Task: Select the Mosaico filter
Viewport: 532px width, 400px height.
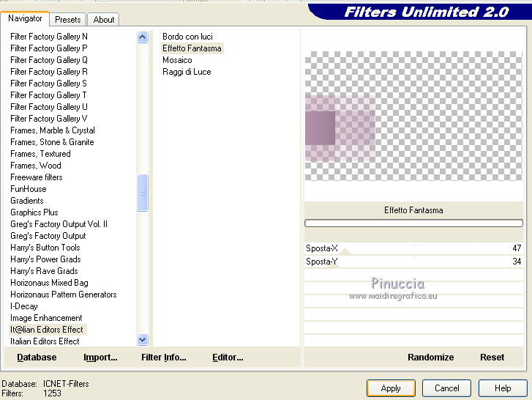Action: click(x=177, y=60)
